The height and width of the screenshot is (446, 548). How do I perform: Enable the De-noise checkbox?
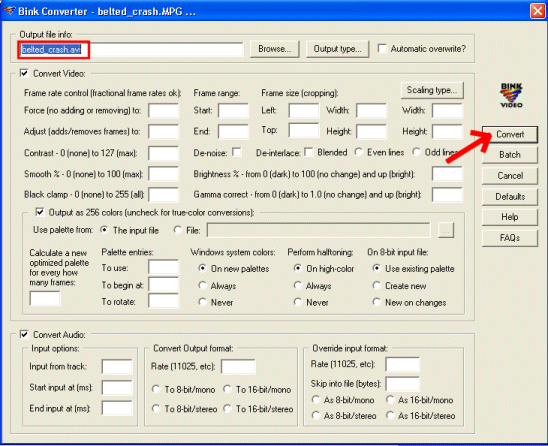coord(237,152)
